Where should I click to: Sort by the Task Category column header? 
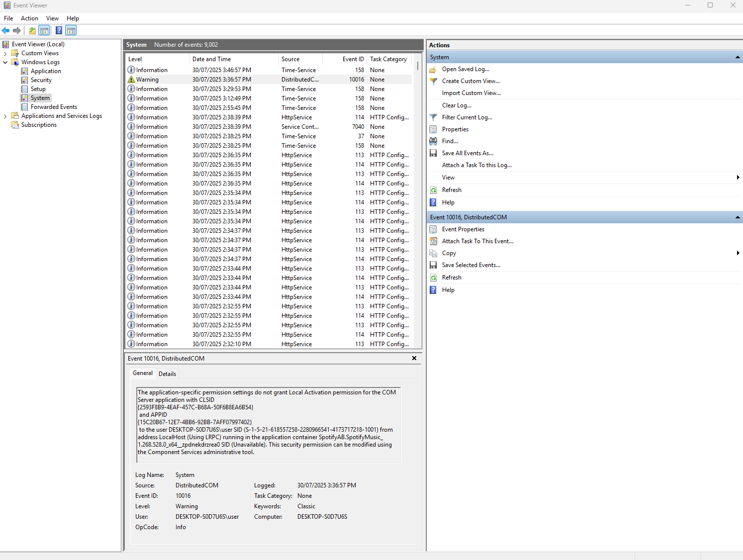[389, 59]
